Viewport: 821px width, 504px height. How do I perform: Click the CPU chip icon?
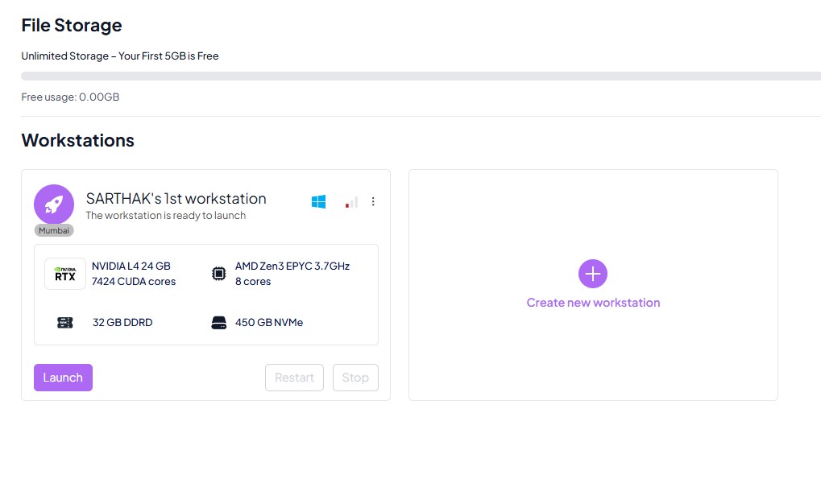click(x=218, y=274)
